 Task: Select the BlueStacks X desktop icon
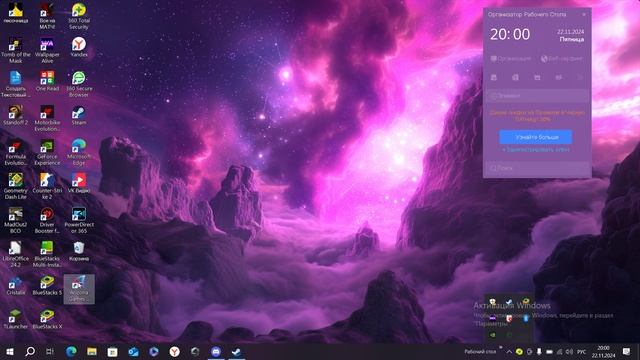[47, 319]
